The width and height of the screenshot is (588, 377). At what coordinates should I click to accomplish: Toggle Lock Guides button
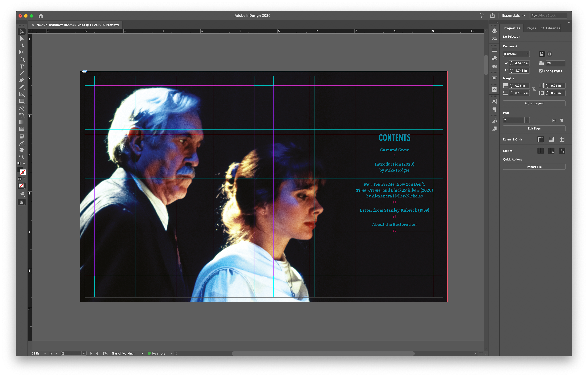pos(551,151)
